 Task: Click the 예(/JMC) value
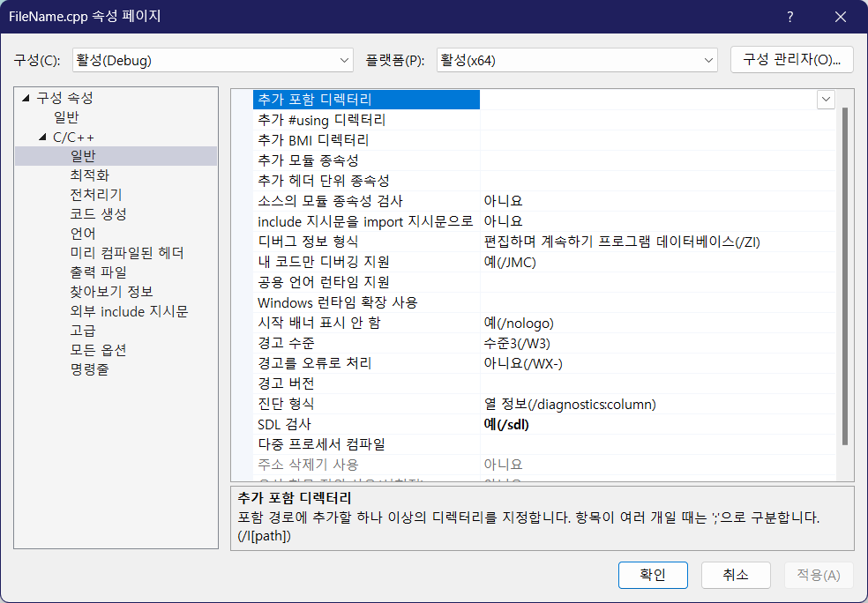(510, 262)
